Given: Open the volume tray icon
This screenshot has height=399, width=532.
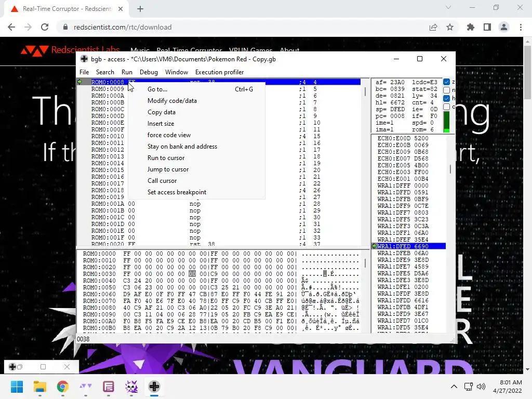Looking at the screenshot, I should [481, 387].
